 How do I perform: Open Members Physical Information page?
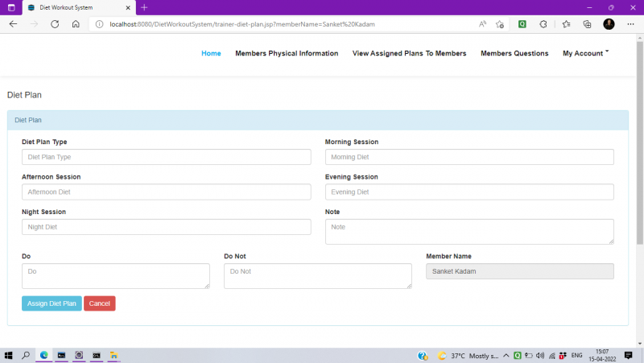point(287,53)
